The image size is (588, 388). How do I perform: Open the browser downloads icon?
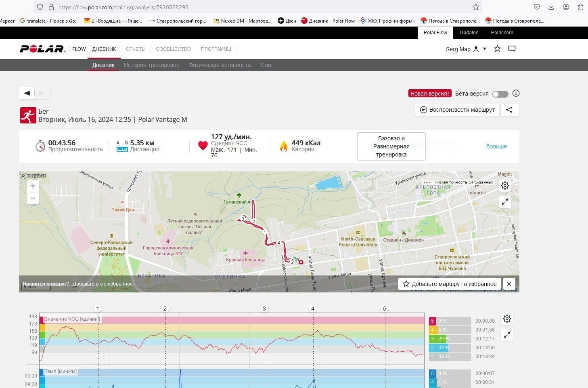[x=551, y=7]
